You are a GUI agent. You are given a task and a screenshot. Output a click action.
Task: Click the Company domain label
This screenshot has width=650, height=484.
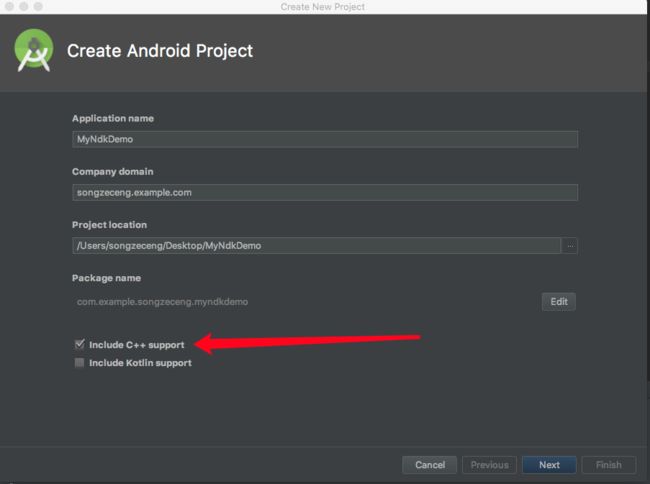(x=113, y=172)
